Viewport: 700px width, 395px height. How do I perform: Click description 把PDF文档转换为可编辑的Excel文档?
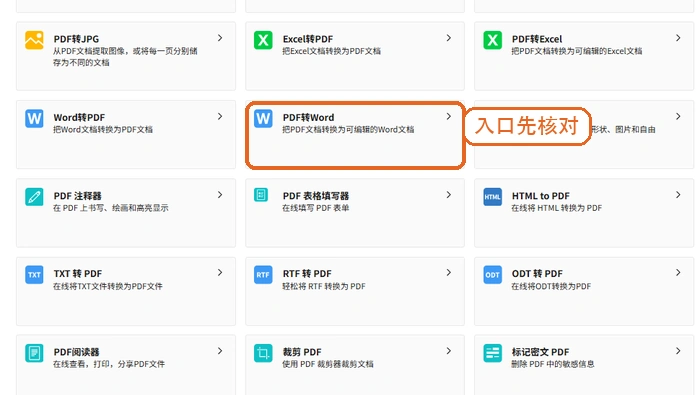(x=577, y=51)
